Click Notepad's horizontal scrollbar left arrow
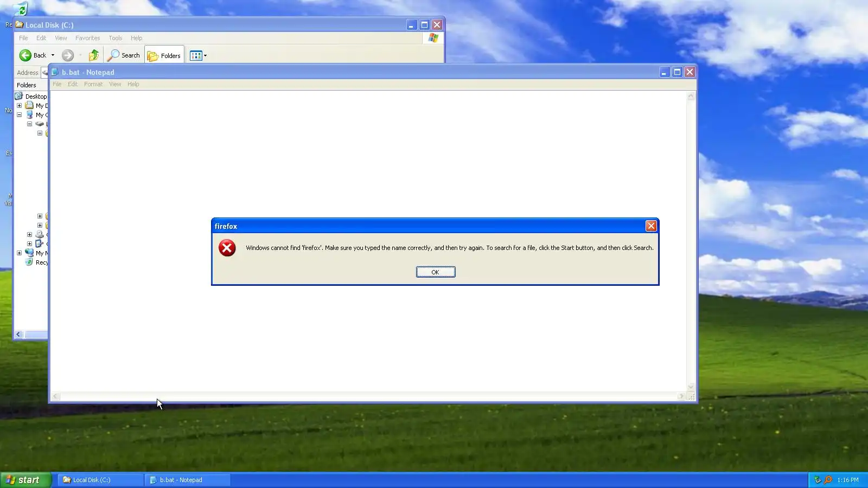This screenshot has height=488, width=868. click(x=55, y=396)
